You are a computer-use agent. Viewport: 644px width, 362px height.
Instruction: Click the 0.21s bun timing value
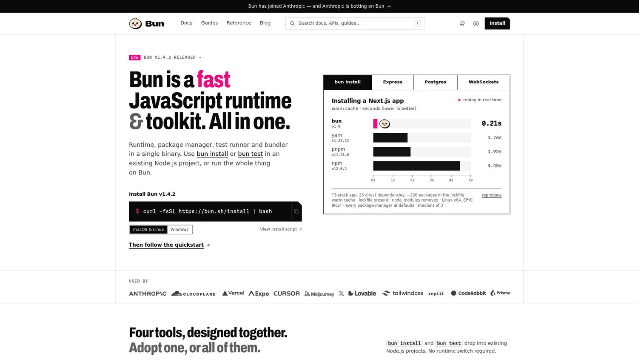[492, 123]
